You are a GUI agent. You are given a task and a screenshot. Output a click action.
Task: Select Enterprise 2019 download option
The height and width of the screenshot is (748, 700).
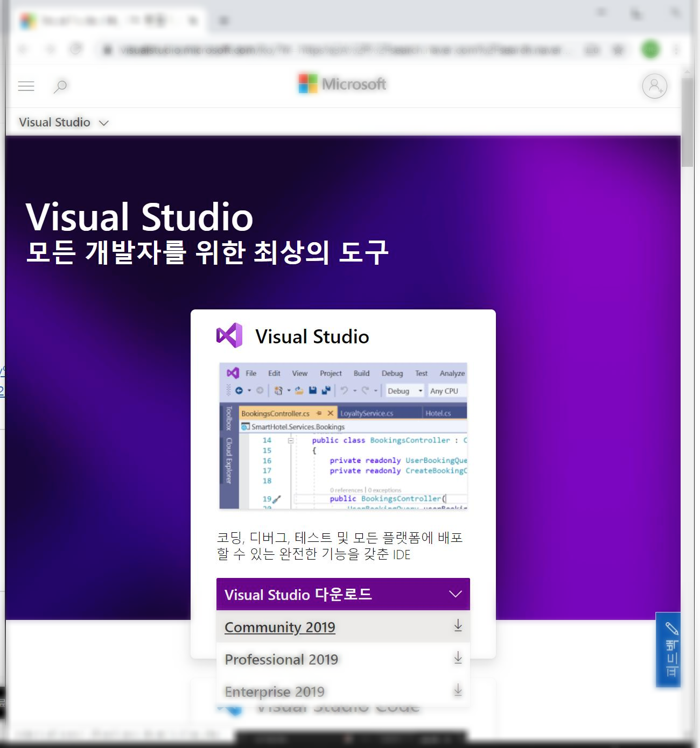[x=343, y=691]
